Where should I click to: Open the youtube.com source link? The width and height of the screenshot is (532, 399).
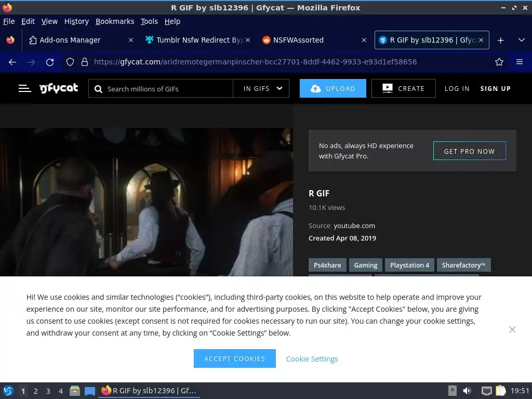tap(354, 225)
